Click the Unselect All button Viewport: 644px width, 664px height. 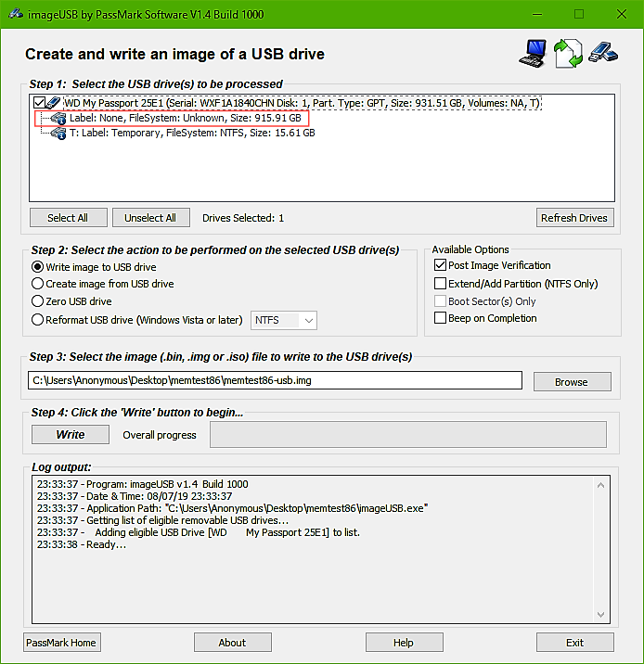click(x=151, y=218)
